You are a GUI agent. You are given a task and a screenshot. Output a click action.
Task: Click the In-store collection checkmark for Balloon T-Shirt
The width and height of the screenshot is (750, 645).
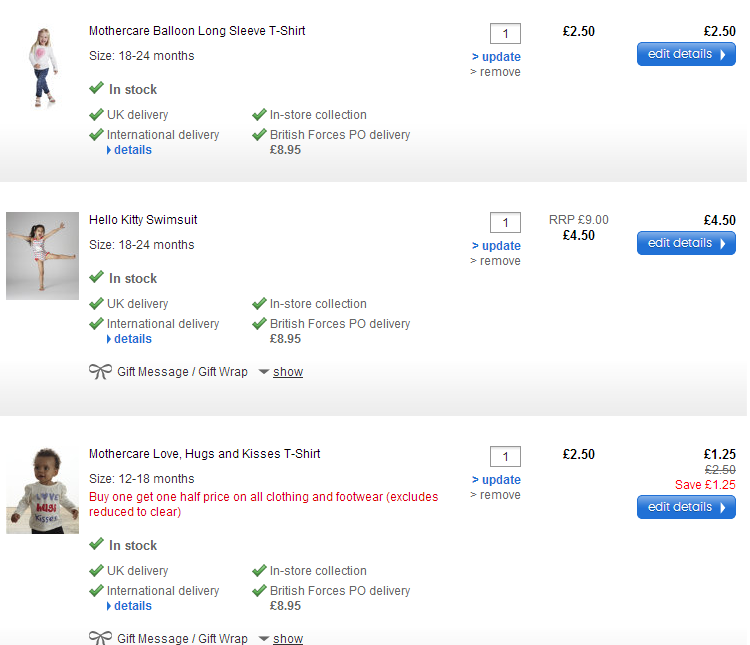(x=259, y=115)
